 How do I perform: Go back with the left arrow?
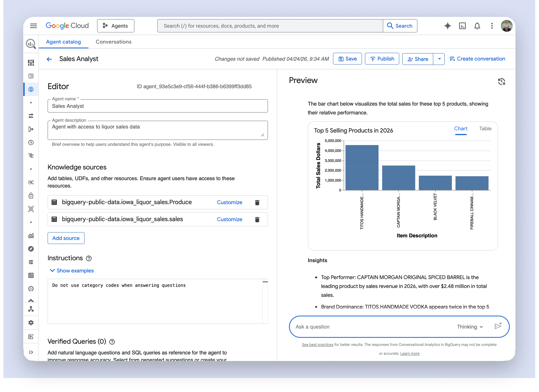(49, 59)
